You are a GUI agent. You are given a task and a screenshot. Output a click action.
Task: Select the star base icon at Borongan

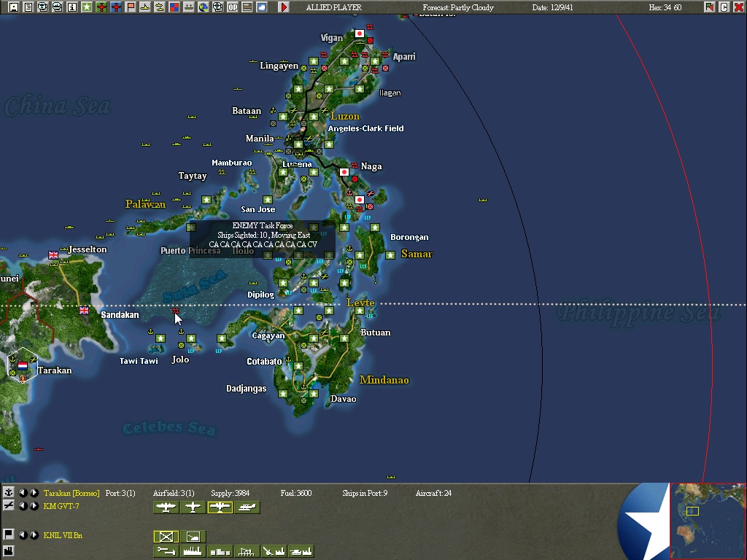tap(390, 254)
